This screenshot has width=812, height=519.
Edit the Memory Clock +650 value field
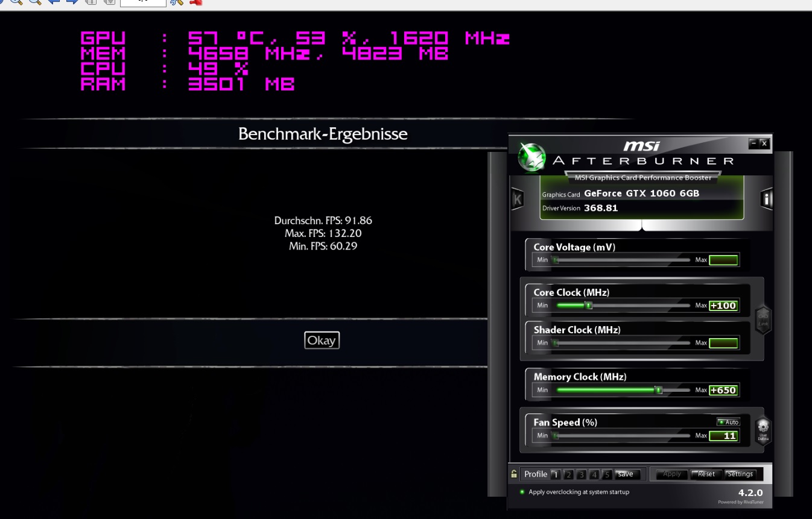pos(723,390)
